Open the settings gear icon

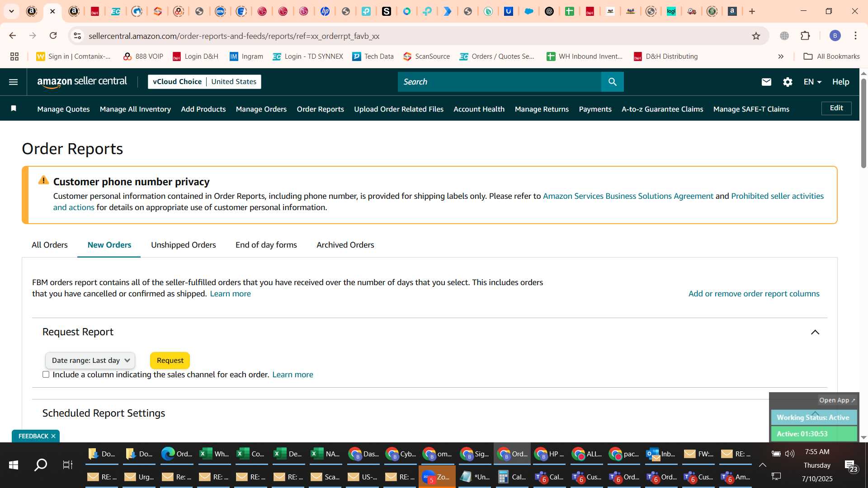pos(788,82)
